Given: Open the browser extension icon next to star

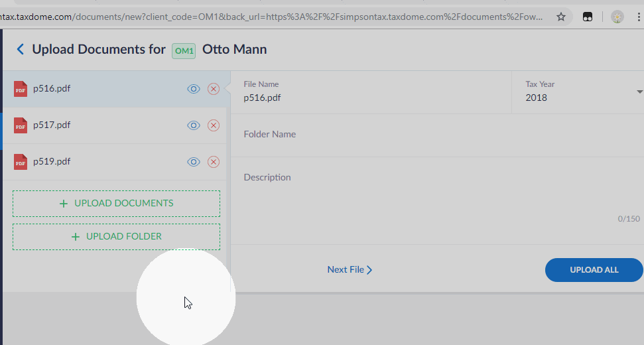Looking at the screenshot, I should tap(588, 17).
